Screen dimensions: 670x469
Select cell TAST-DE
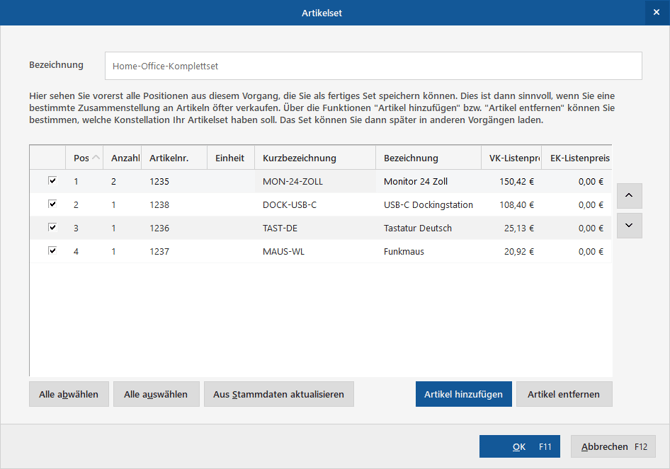[x=315, y=228]
